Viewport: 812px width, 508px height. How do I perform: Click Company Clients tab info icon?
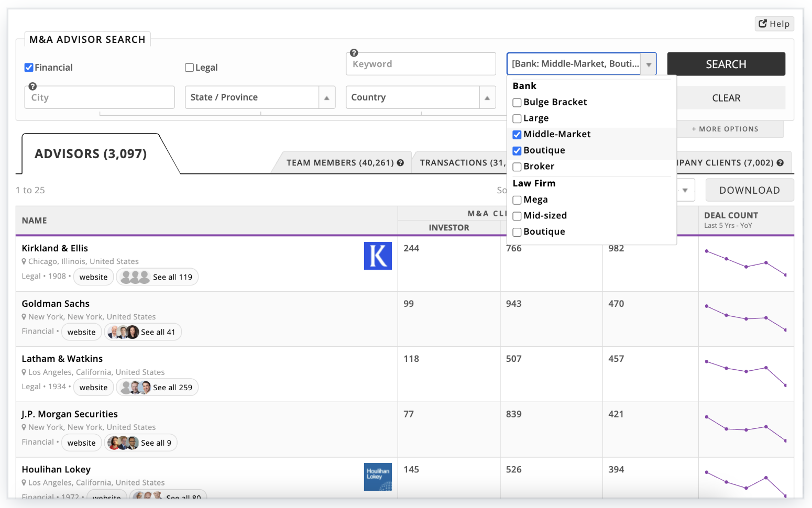click(x=780, y=163)
